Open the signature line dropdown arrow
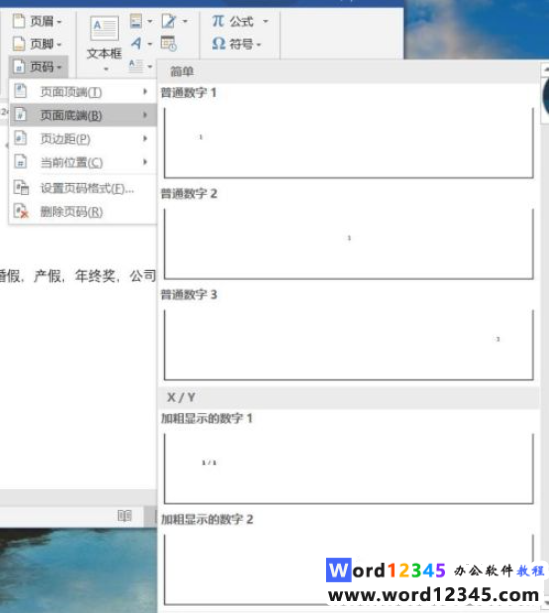Screen dimensions: 549x613 point(185,21)
